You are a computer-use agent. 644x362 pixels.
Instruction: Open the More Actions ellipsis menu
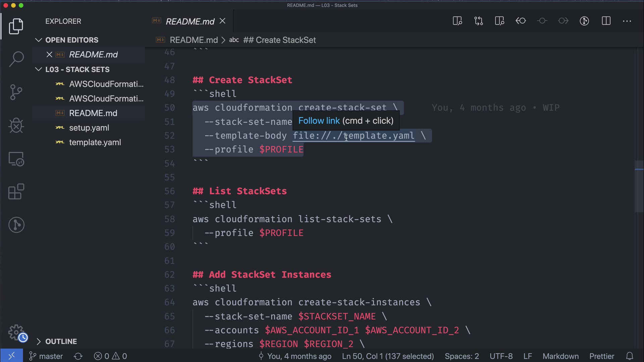click(x=627, y=21)
